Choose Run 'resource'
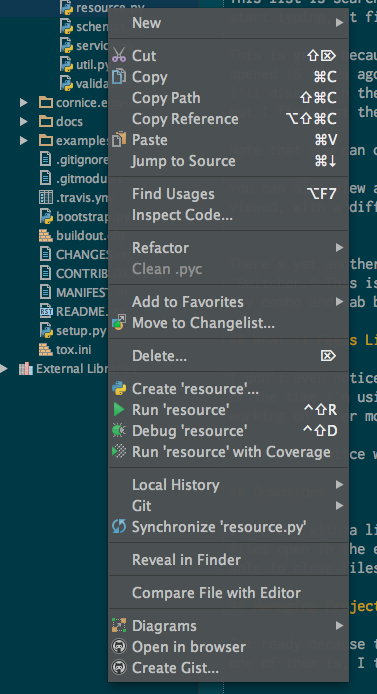This screenshot has height=694, width=377. pyautogui.click(x=228, y=410)
